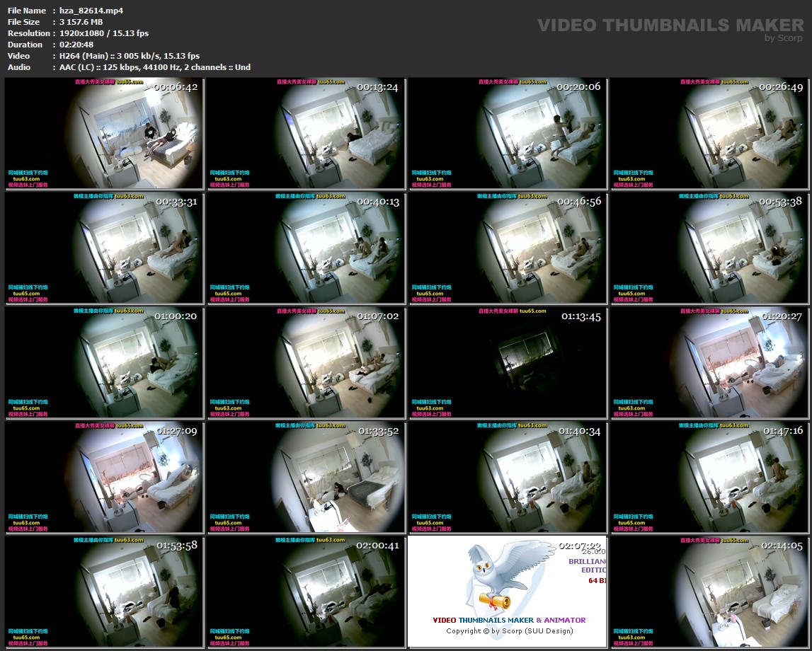Pick the frame marked 01:40:34
Image resolution: width=812 pixels, height=651 pixels.
tap(508, 477)
